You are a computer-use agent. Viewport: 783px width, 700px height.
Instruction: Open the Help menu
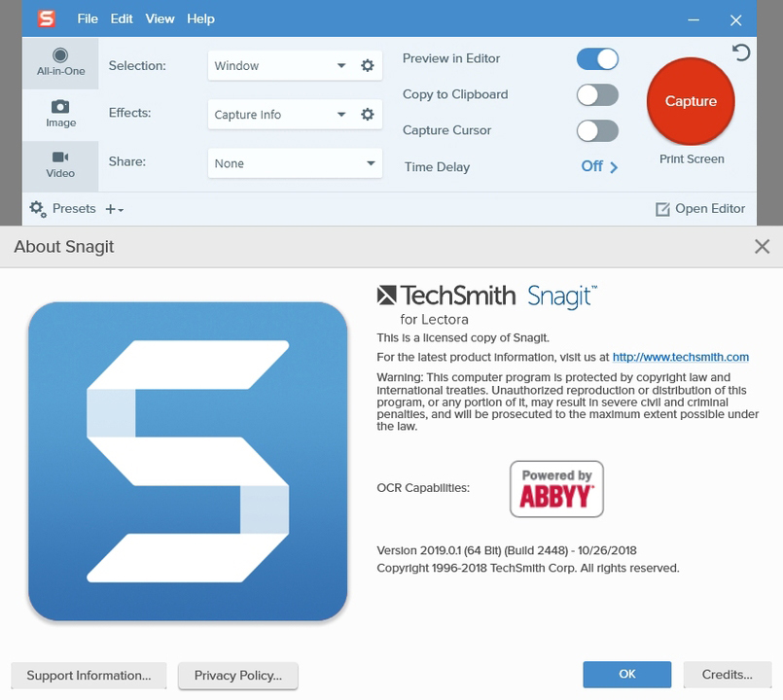tap(200, 19)
